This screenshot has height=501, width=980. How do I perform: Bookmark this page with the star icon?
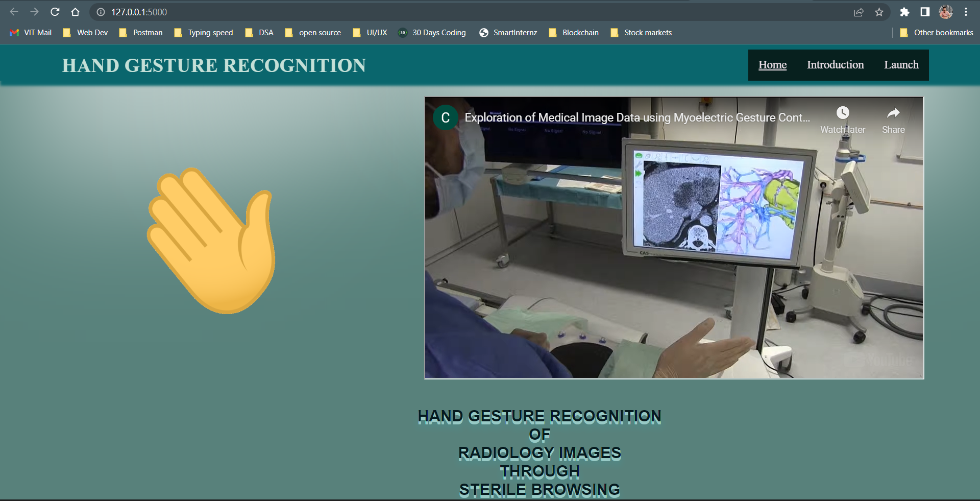pos(879,12)
